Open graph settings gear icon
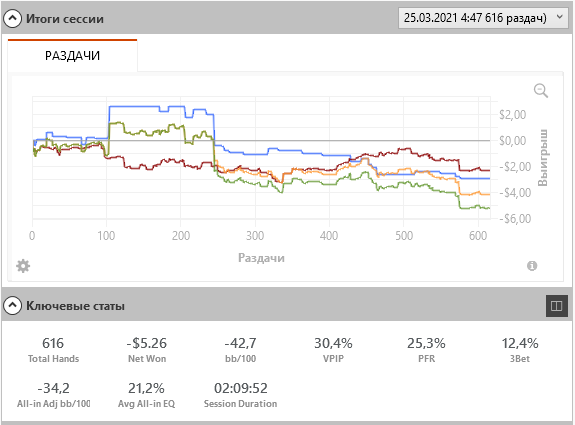 pyautogui.click(x=23, y=266)
